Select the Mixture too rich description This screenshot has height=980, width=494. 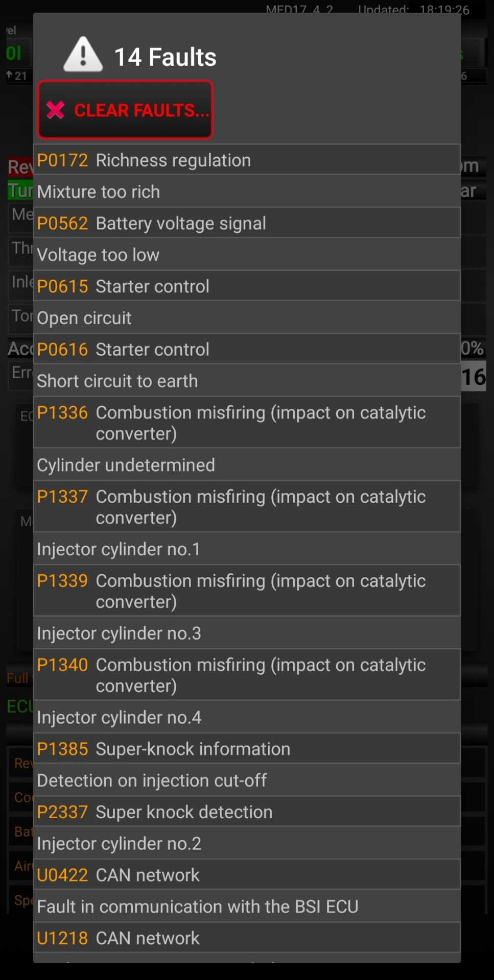[x=246, y=192]
